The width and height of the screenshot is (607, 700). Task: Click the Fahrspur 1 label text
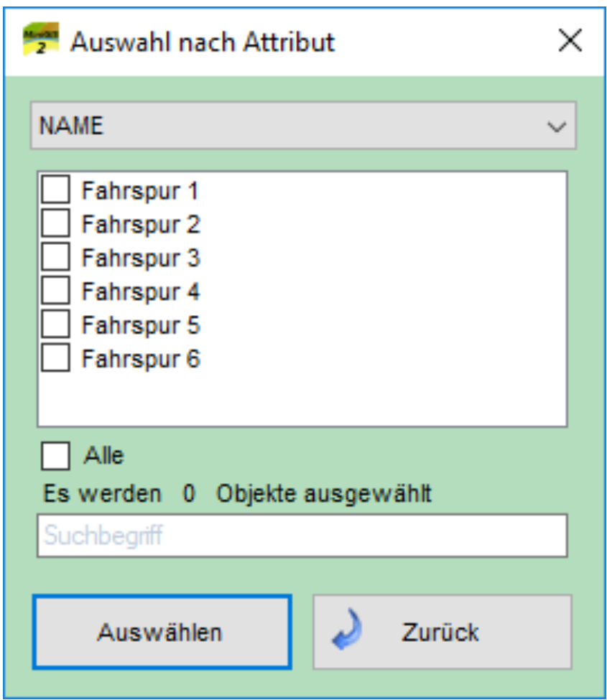click(141, 191)
